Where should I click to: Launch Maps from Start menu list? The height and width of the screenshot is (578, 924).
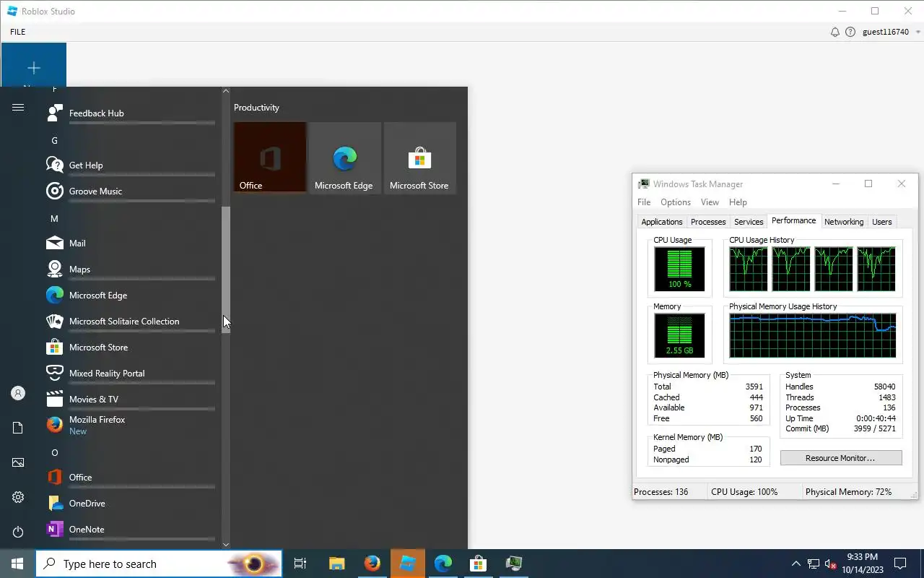(x=130, y=269)
